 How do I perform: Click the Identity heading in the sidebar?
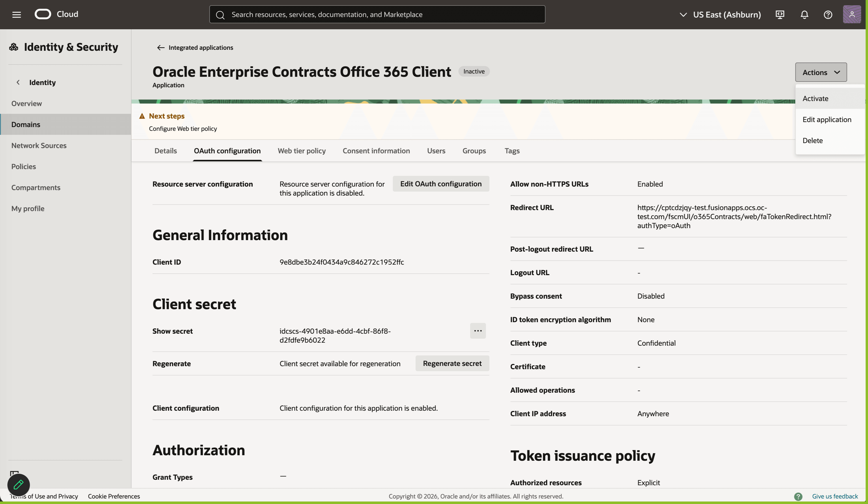[42, 82]
